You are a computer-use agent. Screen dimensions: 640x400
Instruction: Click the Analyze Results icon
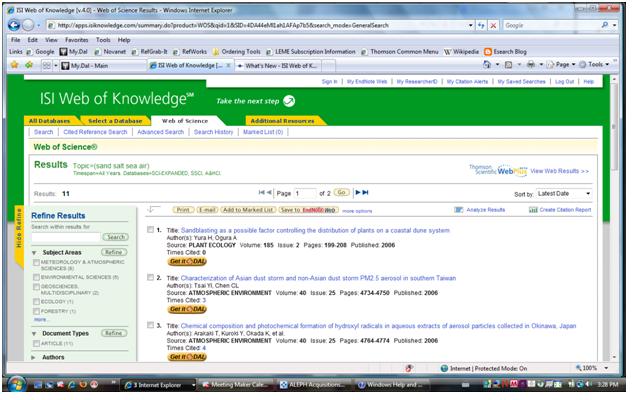(x=459, y=210)
